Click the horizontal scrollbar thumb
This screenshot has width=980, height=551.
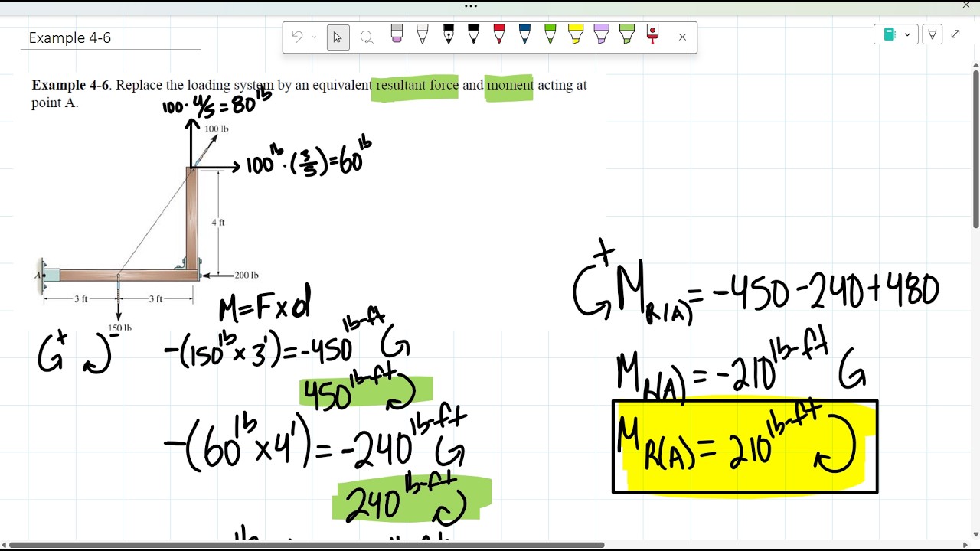[306, 545]
